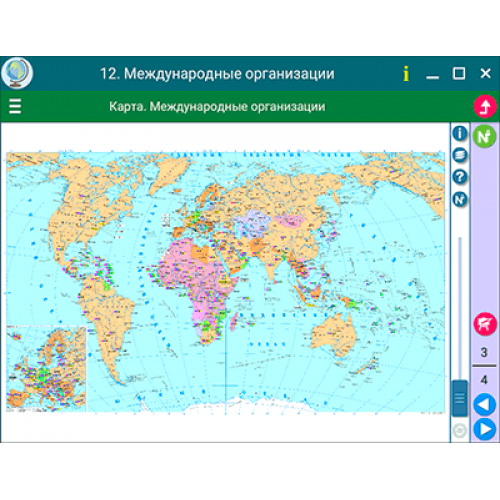The height and width of the screenshot is (500, 500).
Task: Open the hamburger menu
Action: tap(15, 106)
